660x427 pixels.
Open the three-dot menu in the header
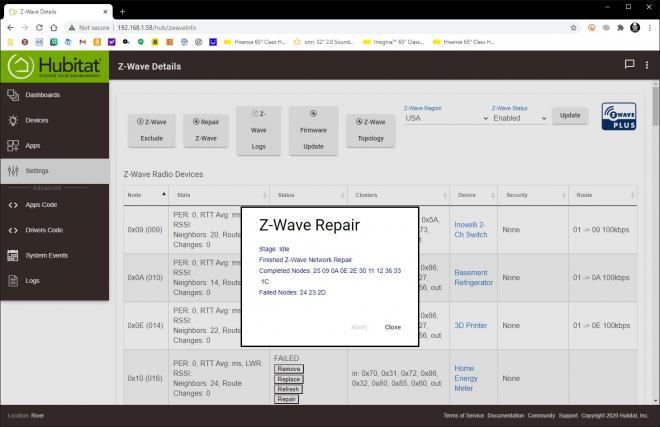click(x=647, y=65)
